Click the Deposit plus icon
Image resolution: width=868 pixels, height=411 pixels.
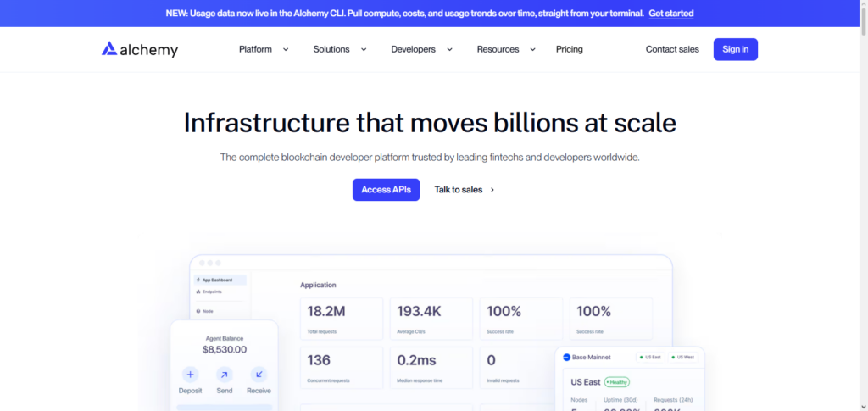point(190,375)
